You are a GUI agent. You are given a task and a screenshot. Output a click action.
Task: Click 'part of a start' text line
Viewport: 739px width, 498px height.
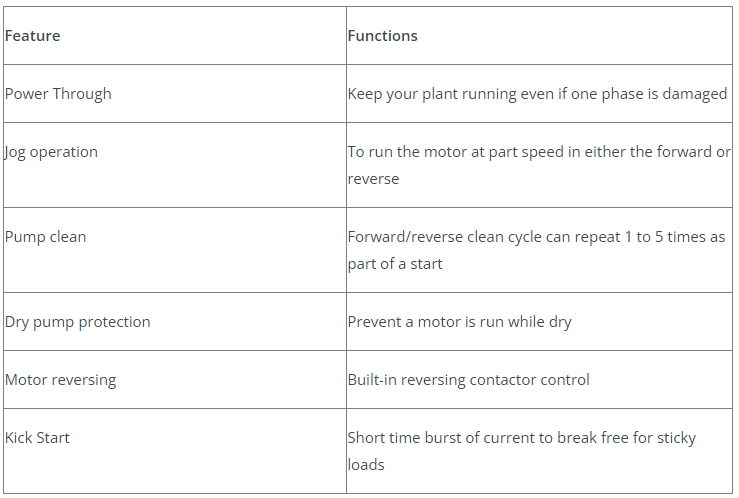point(395,264)
